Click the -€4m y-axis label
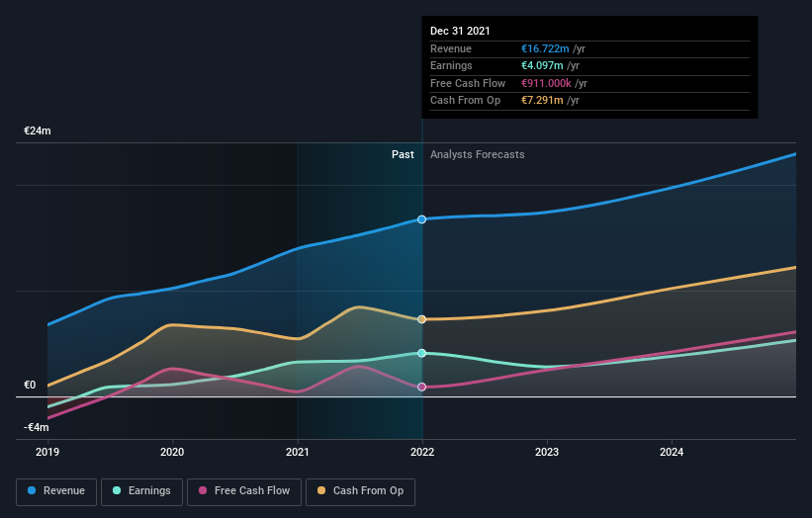Image resolution: width=812 pixels, height=518 pixels. click(x=37, y=427)
